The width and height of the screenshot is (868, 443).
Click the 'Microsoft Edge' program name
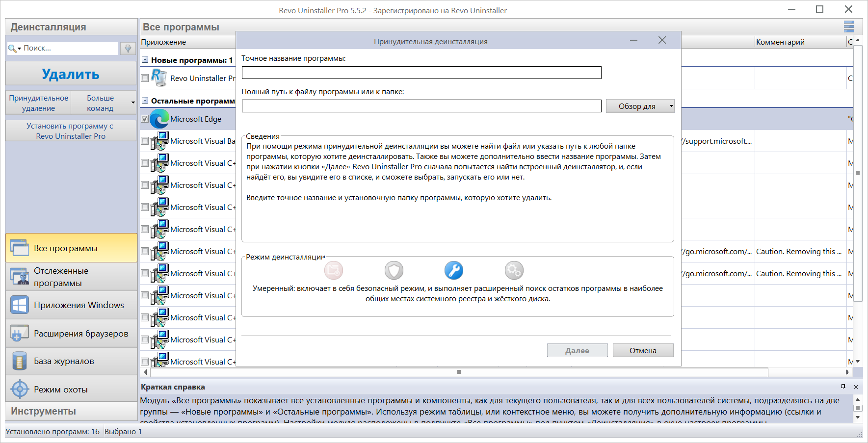tap(196, 119)
